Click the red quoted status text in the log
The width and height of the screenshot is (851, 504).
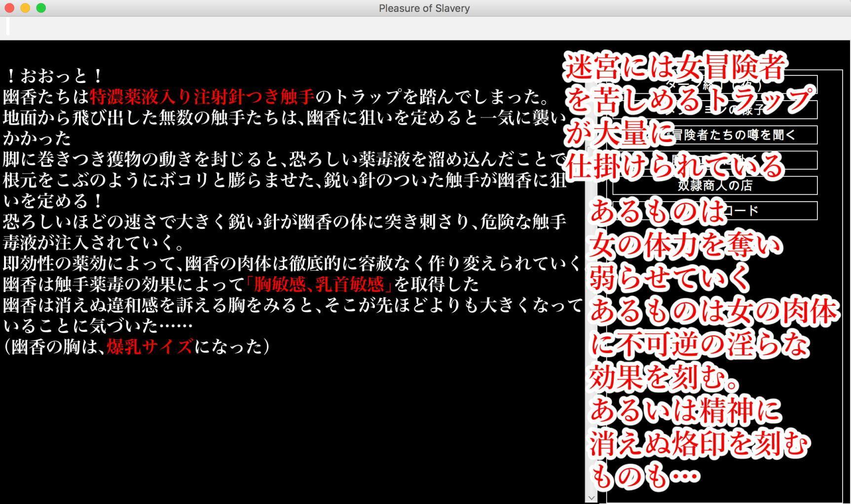[x=319, y=284]
